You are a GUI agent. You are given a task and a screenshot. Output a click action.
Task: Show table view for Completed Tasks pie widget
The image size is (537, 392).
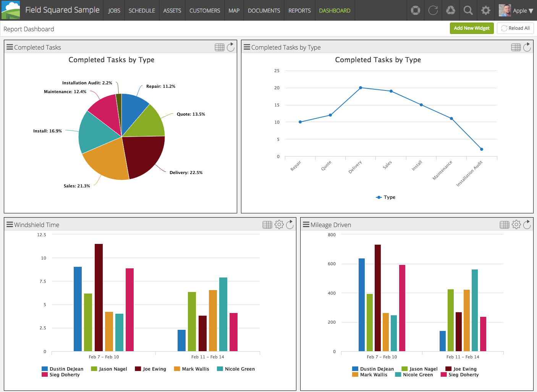coord(220,47)
